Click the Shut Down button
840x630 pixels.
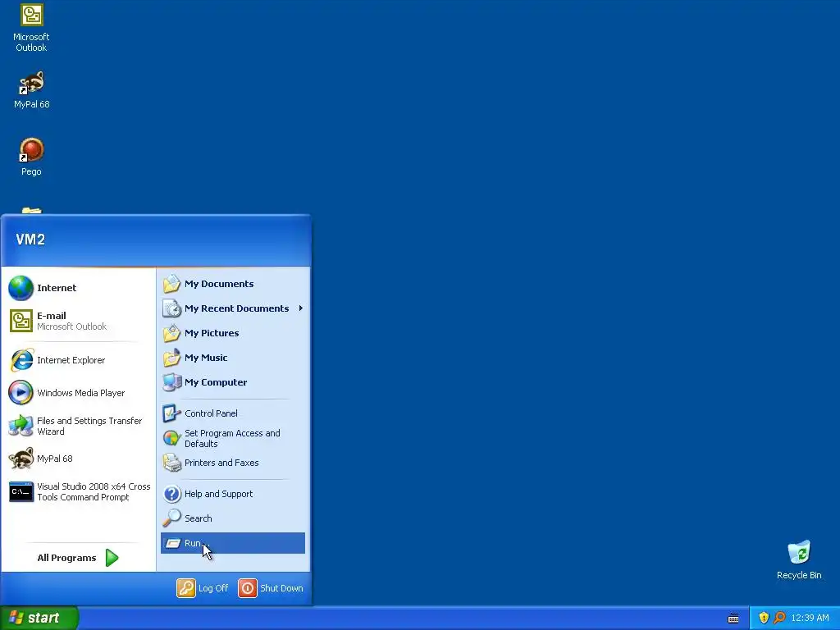(271, 588)
